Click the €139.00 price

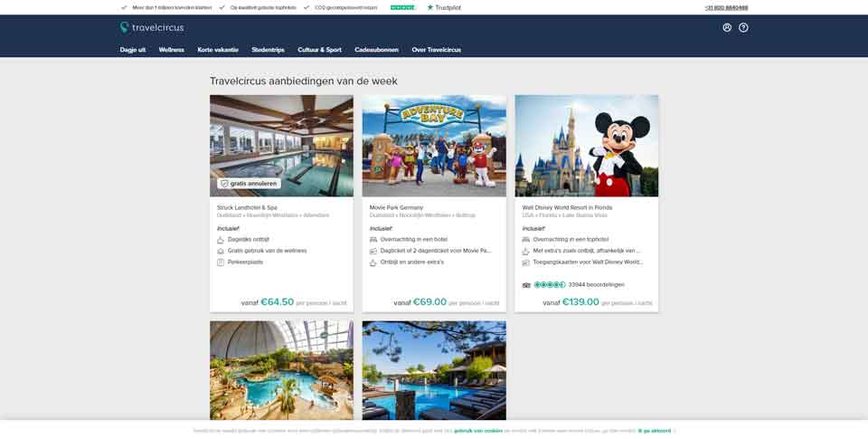tap(580, 302)
